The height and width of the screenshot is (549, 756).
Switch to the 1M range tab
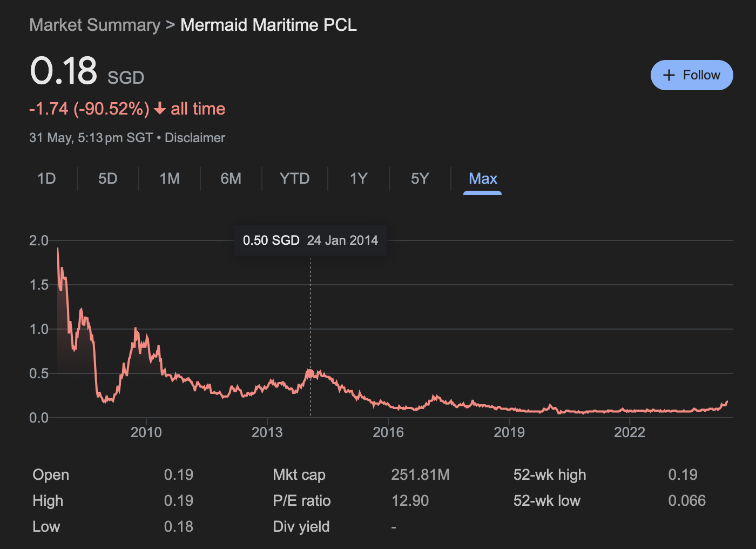click(170, 179)
